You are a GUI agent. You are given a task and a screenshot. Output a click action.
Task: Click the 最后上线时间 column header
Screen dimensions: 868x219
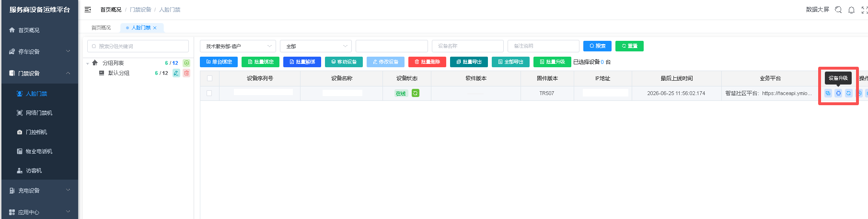click(x=676, y=78)
